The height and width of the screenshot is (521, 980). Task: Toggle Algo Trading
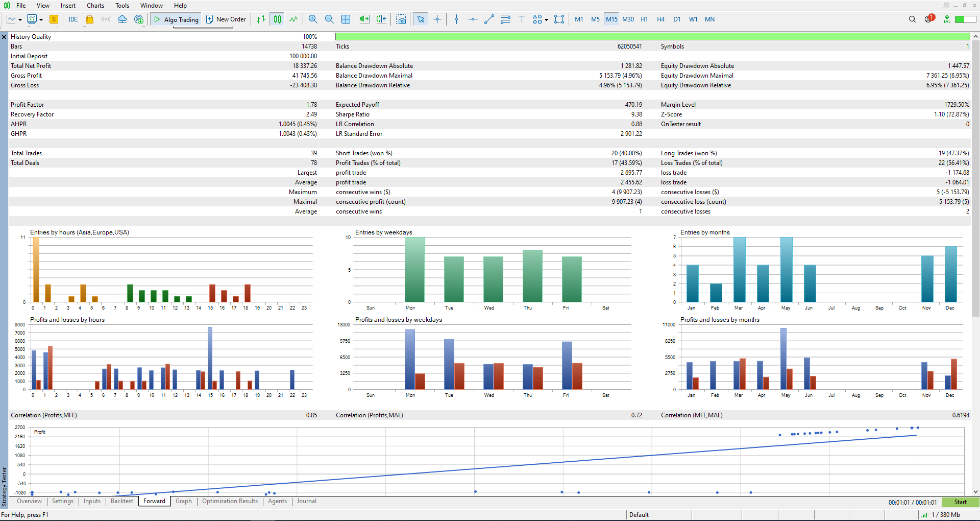(x=176, y=19)
